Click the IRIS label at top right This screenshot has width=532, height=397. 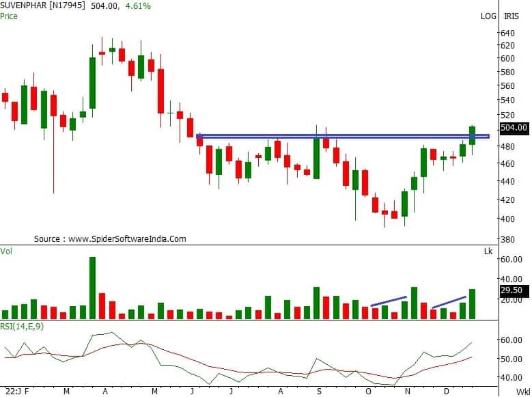(x=511, y=16)
